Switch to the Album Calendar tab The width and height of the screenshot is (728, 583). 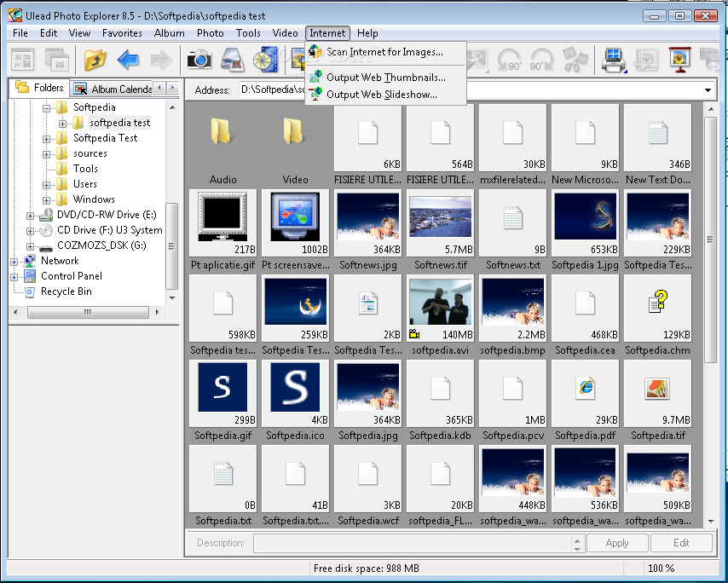(113, 89)
